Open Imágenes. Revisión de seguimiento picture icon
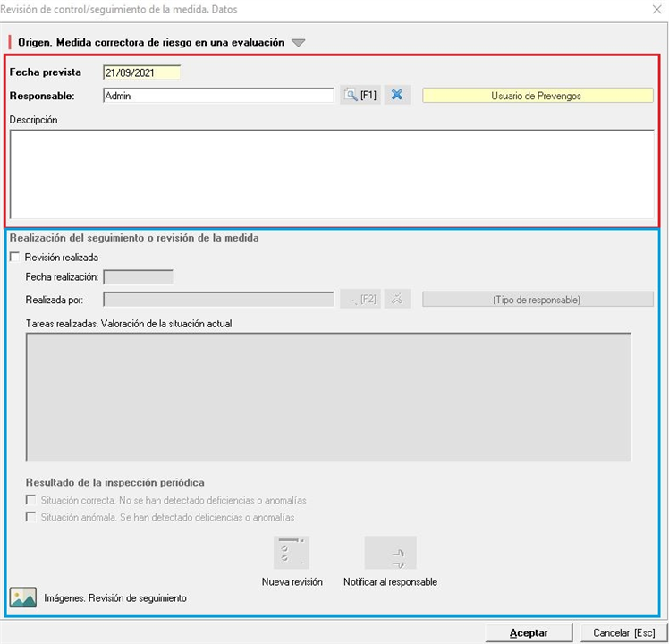 coord(23,597)
